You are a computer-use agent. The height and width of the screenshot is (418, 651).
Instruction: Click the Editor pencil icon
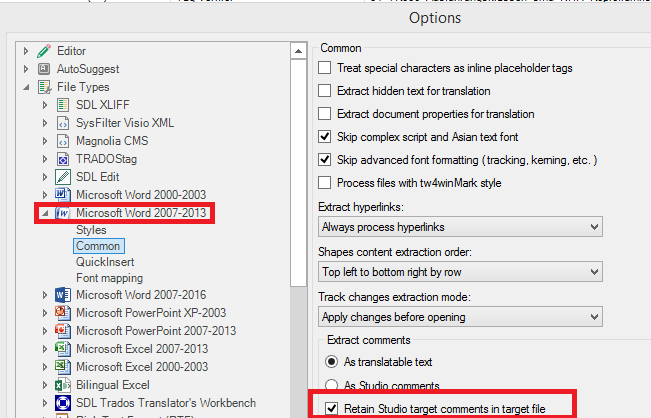[x=44, y=51]
